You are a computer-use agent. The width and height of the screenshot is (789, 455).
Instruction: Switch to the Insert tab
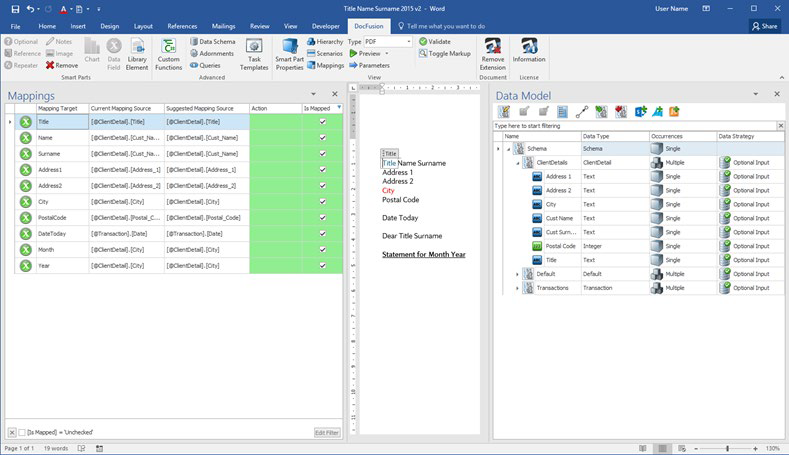coord(78,26)
